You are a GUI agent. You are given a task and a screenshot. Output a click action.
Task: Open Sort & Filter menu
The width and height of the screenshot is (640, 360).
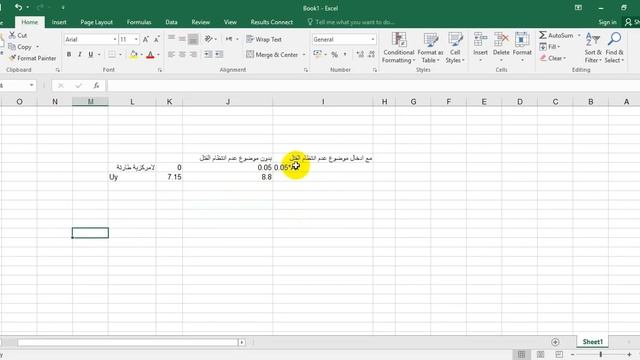pos(593,48)
